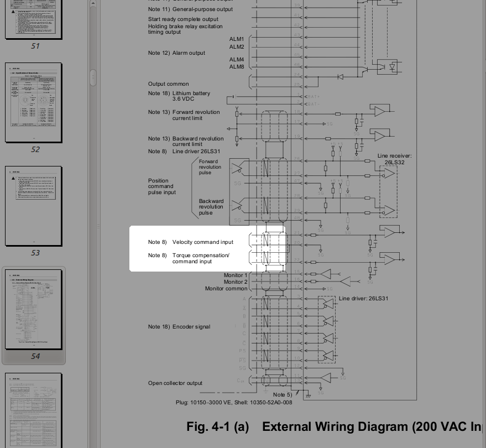This screenshot has height=448, width=486.
Task: Click the 'Backward revolution current limit' label
Action: click(198, 142)
